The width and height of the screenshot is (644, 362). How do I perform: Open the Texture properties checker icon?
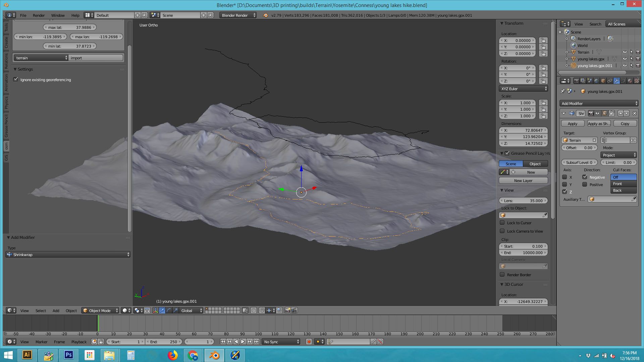[x=637, y=81]
